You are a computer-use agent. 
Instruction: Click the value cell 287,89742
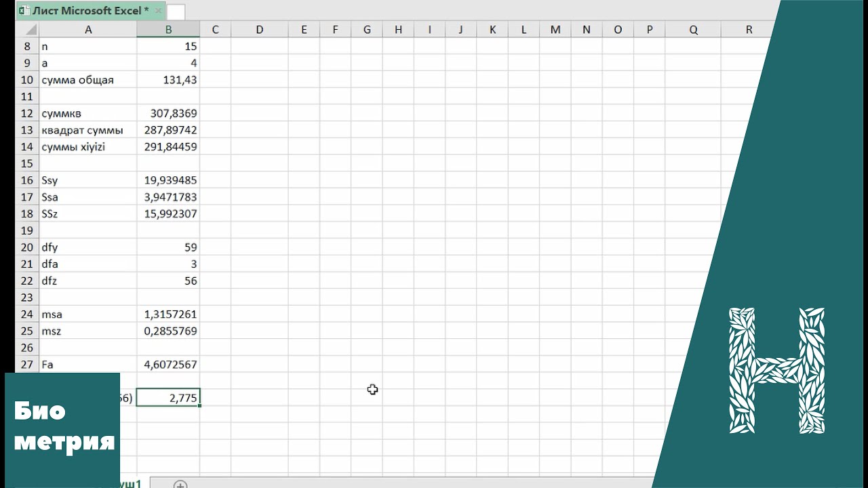click(168, 130)
